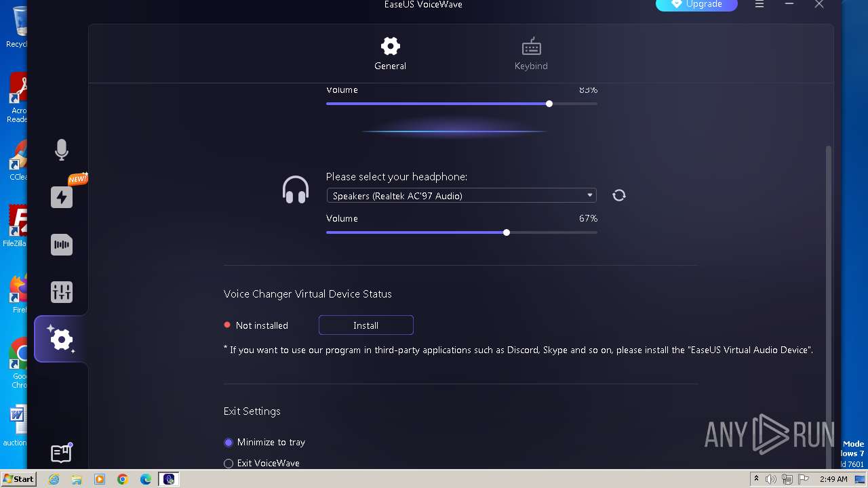Switch to the General tab
The height and width of the screenshot is (488, 868).
tap(390, 54)
